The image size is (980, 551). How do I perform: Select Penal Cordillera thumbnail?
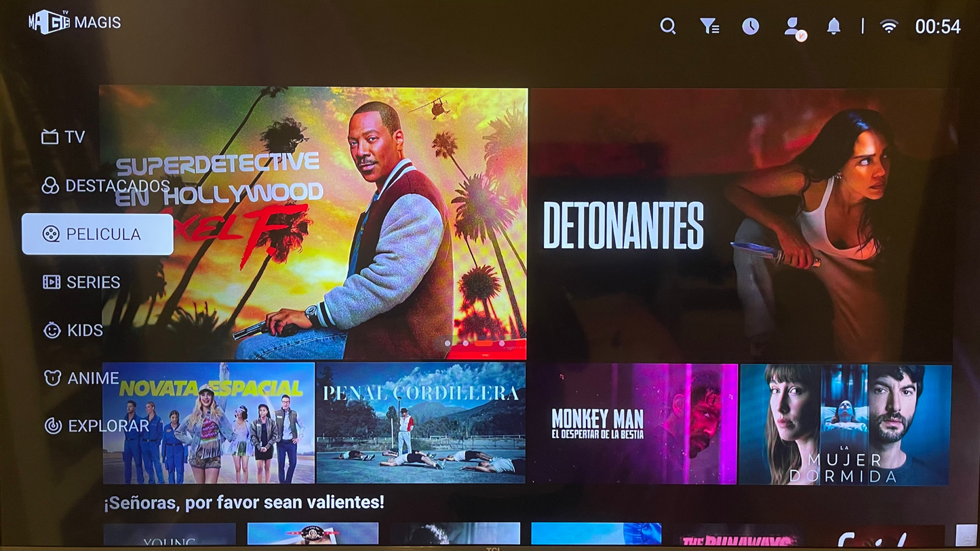(420, 423)
